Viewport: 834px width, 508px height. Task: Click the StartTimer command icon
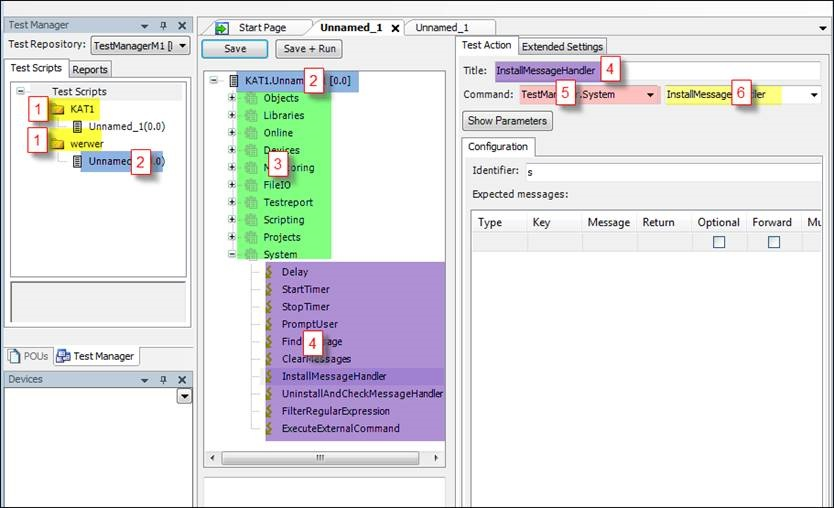pyautogui.click(x=269, y=289)
